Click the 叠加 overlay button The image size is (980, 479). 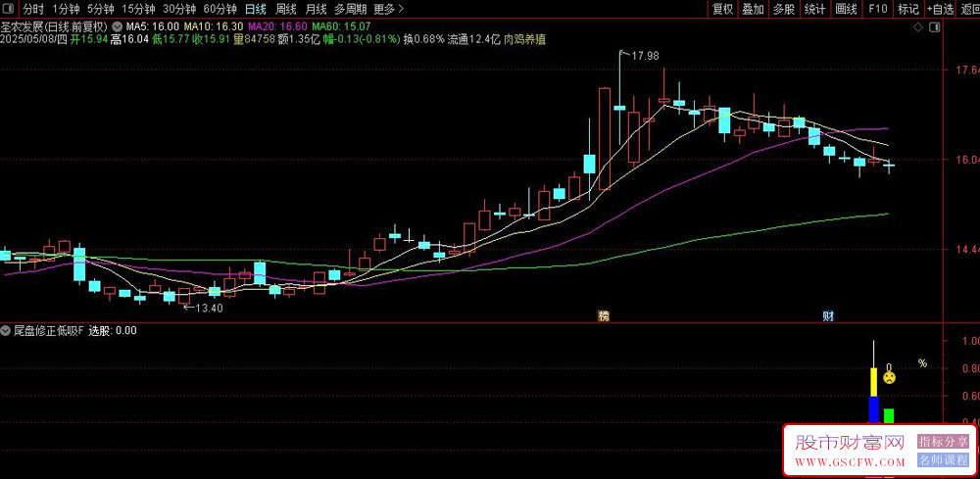[x=753, y=9]
